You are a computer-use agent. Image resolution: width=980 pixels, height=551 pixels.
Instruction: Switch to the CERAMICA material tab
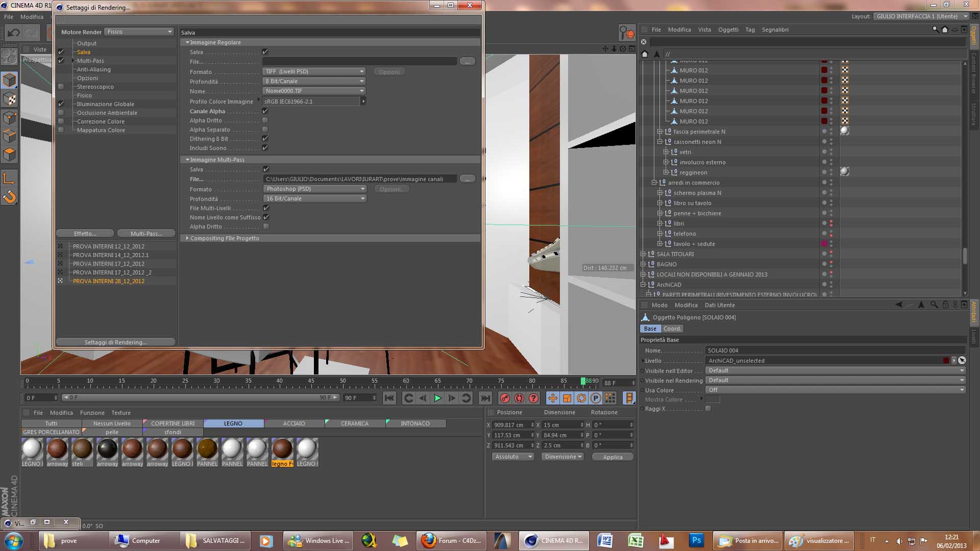click(x=354, y=423)
